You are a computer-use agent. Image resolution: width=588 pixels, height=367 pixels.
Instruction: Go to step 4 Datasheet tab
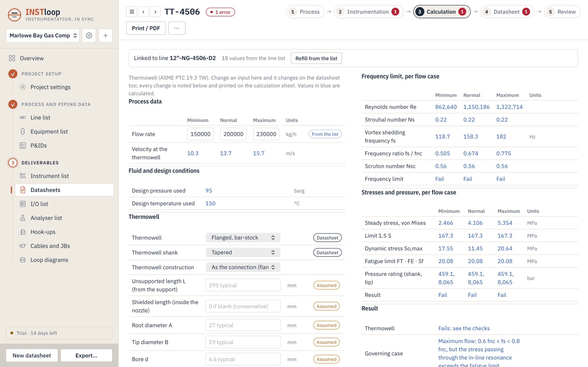tap(507, 12)
